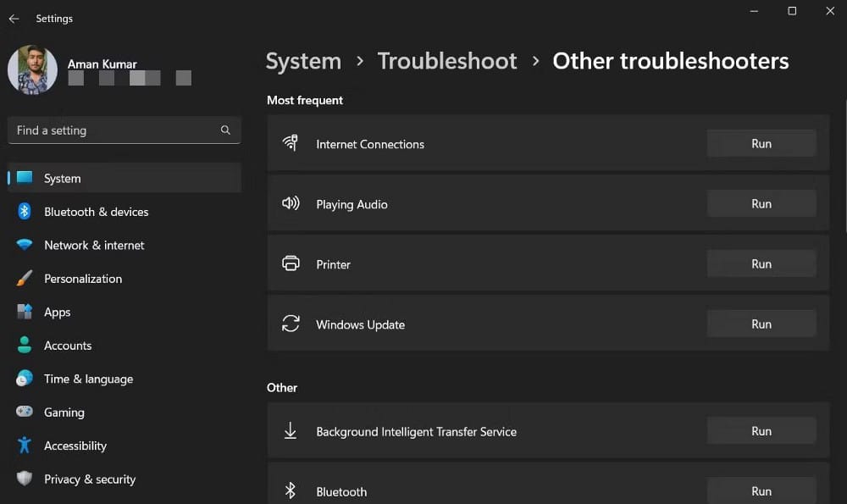Image resolution: width=847 pixels, height=504 pixels.
Task: Click the Internet Connections network icon
Action: pyautogui.click(x=291, y=143)
